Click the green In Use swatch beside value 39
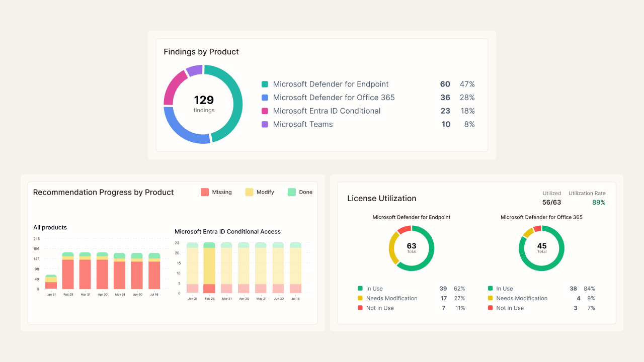644x362 pixels. (x=360, y=289)
